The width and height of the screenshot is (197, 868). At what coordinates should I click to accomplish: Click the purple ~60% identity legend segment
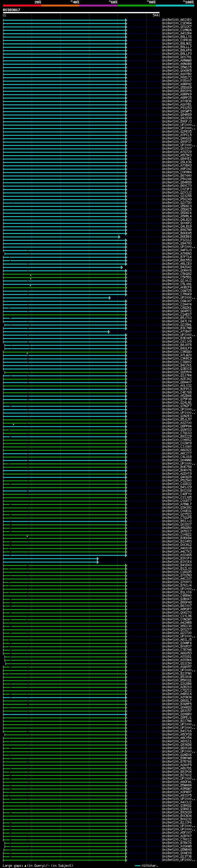(98, 6)
